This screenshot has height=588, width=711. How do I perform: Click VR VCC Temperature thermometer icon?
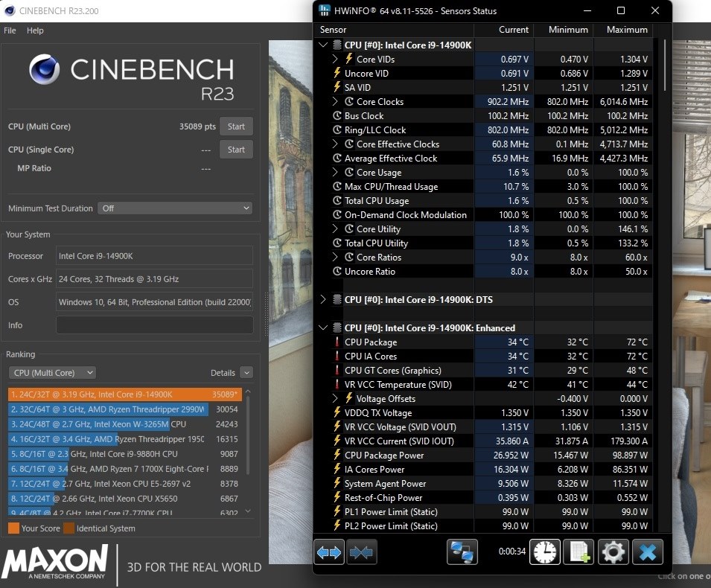point(337,384)
